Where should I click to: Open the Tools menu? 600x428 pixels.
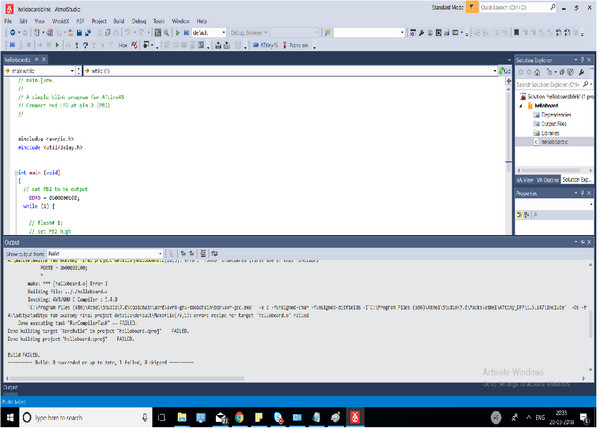(159, 21)
